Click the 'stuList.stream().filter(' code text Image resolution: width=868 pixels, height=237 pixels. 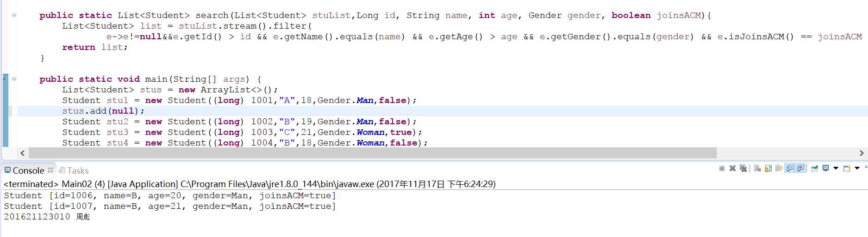point(245,26)
